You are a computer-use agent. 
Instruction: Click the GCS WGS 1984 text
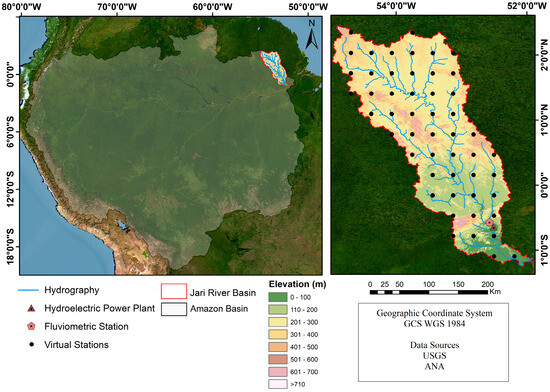click(x=434, y=323)
